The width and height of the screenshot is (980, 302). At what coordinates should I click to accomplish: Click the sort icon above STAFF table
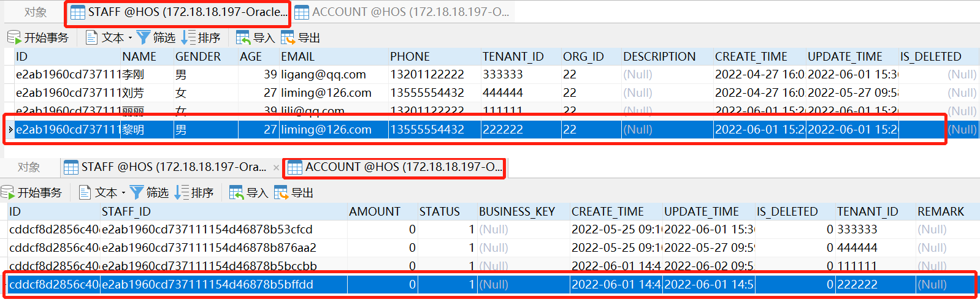188,38
